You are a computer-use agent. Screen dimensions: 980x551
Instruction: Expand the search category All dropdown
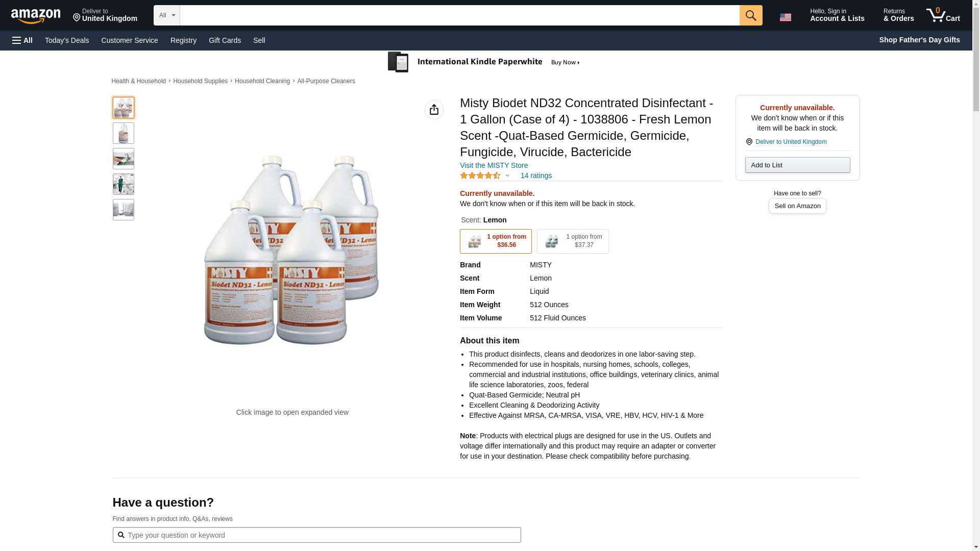click(x=166, y=15)
